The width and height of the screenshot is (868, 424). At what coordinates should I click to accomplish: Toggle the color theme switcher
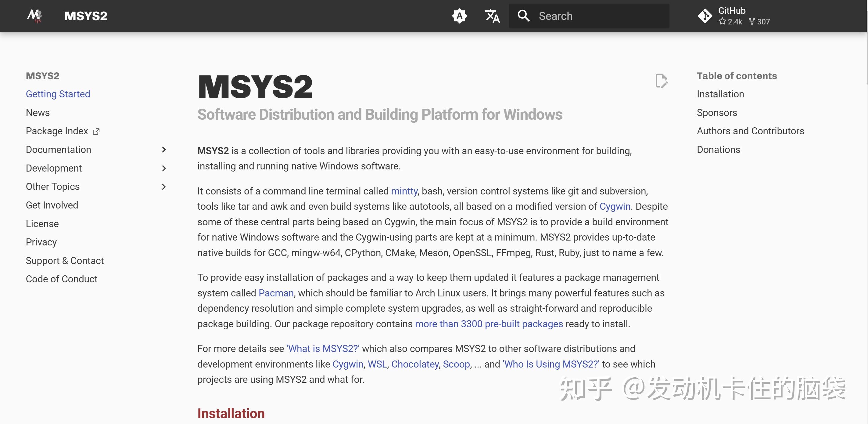pos(460,16)
